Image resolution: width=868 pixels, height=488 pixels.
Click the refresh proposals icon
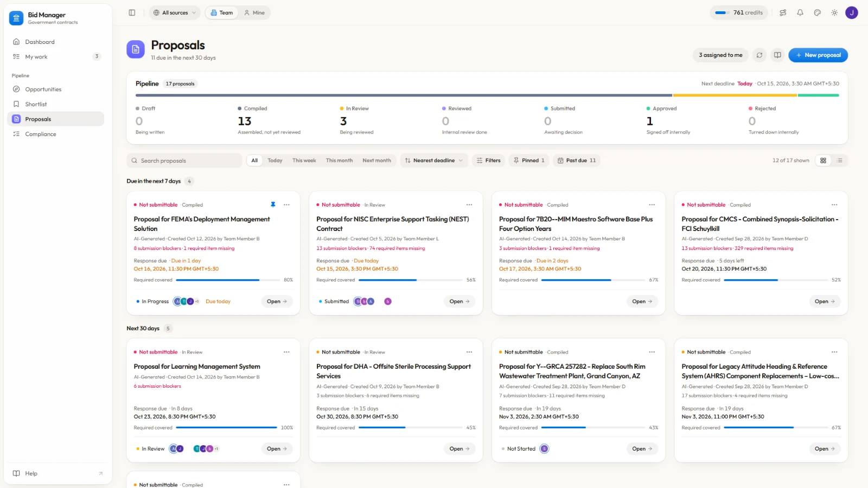[x=759, y=55]
